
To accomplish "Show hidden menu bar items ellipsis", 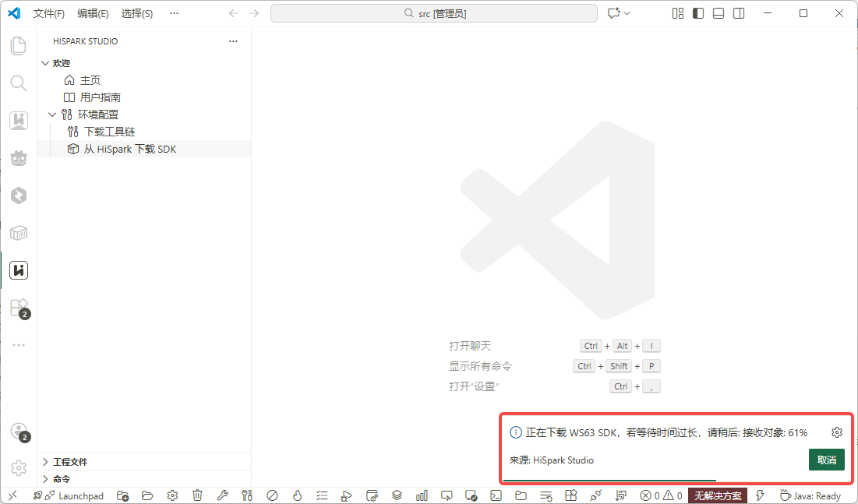I will [174, 13].
